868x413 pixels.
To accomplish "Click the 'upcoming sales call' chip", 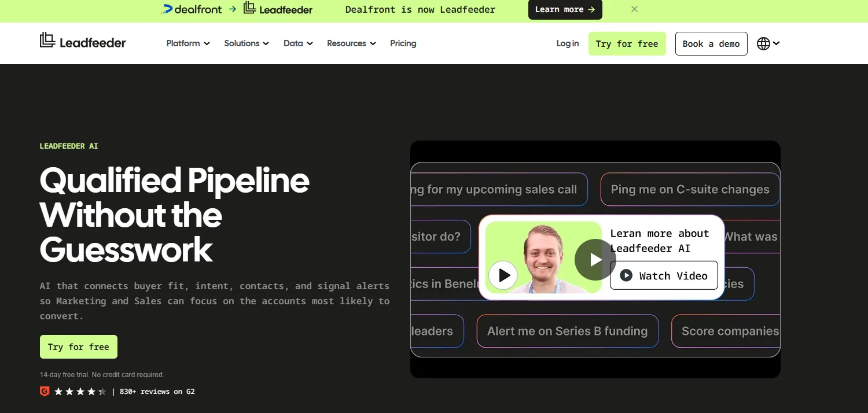I will pos(499,189).
